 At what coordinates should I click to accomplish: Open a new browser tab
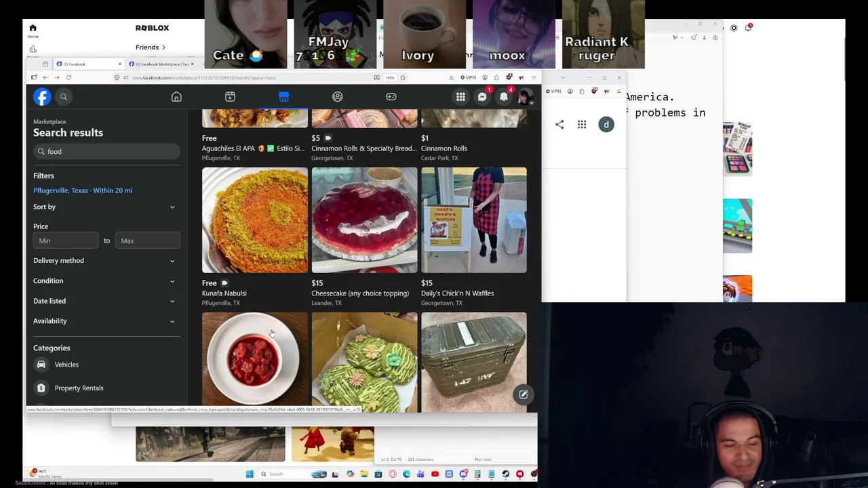click(203, 64)
